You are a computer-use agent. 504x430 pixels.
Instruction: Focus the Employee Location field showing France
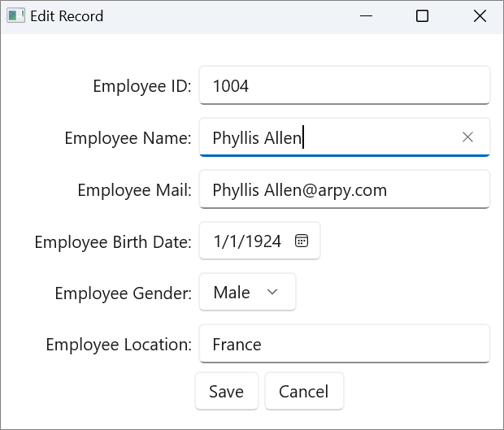[344, 344]
